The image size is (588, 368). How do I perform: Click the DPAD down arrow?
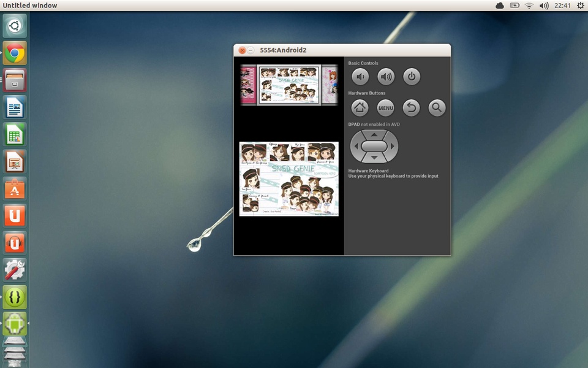coord(374,158)
